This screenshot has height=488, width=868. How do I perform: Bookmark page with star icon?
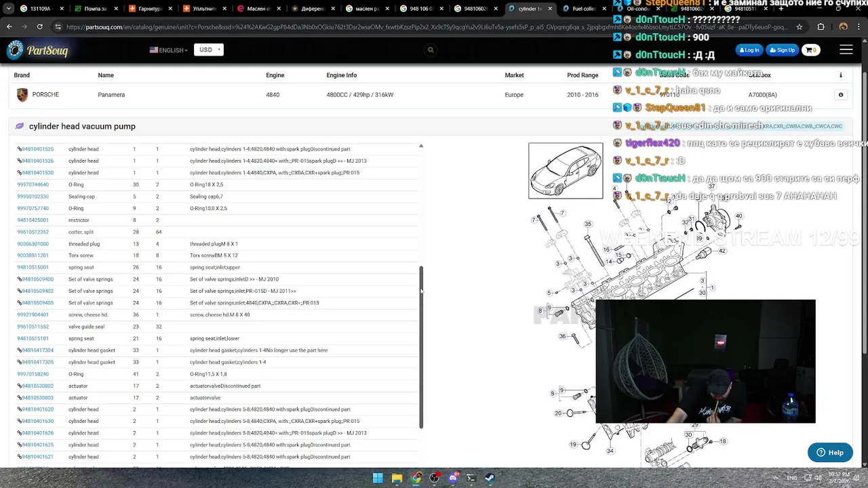click(800, 27)
